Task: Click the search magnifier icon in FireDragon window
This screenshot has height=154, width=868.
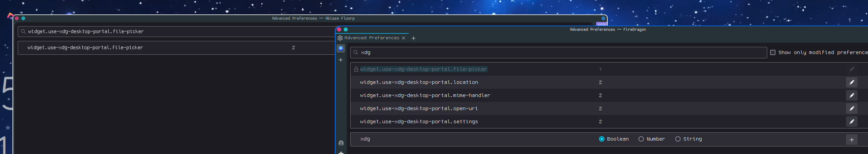Action: pyautogui.click(x=356, y=52)
